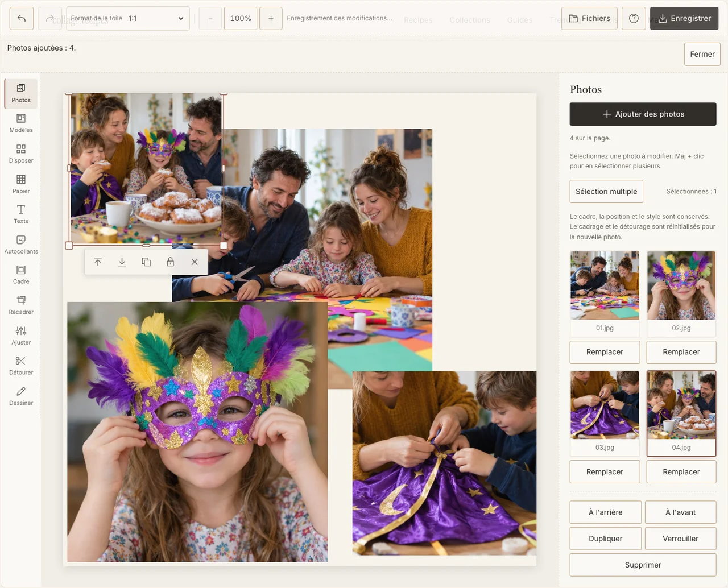The height and width of the screenshot is (588, 728).
Task: Select the Cadre frame tool
Action: point(21,275)
